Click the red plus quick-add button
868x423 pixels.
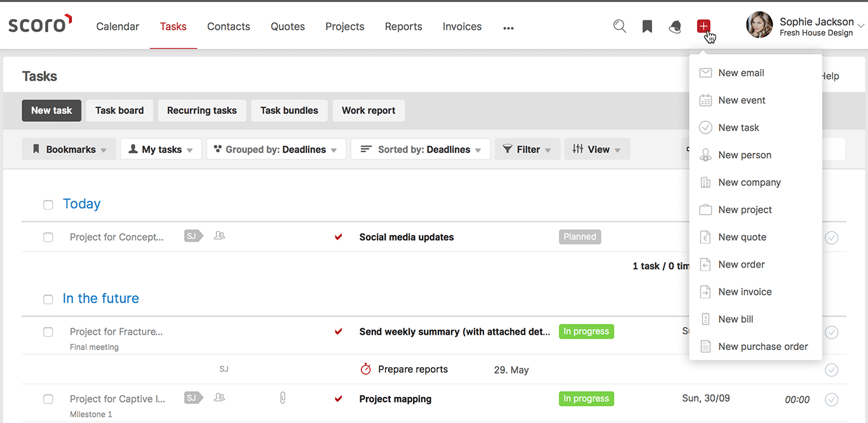[703, 26]
